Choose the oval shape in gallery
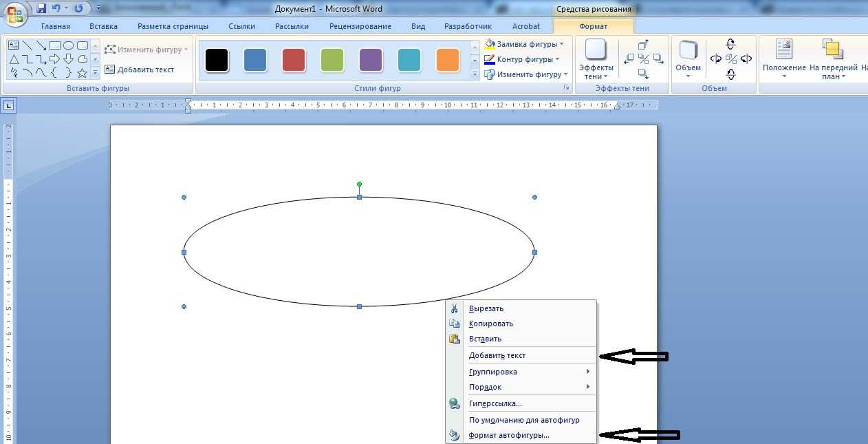This screenshot has width=868, height=444. [68, 45]
